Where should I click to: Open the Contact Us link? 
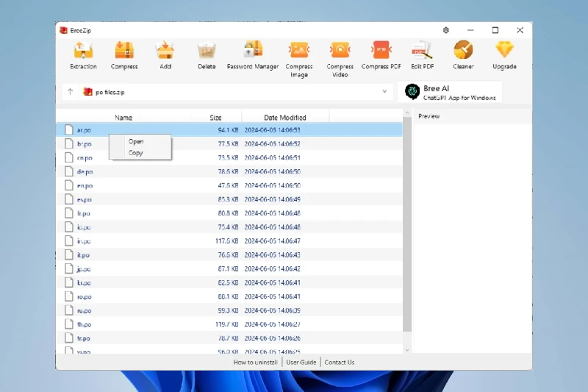[x=340, y=363]
